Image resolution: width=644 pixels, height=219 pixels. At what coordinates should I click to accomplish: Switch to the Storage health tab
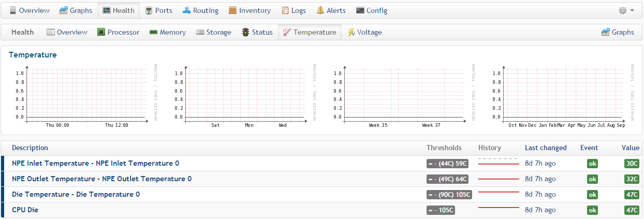213,32
